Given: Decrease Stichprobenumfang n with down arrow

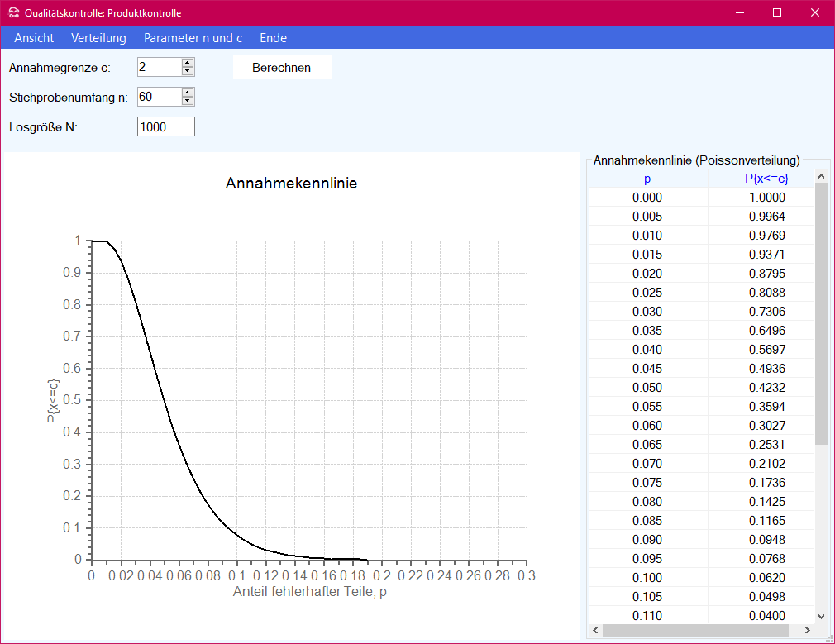Looking at the screenshot, I should pyautogui.click(x=188, y=102).
